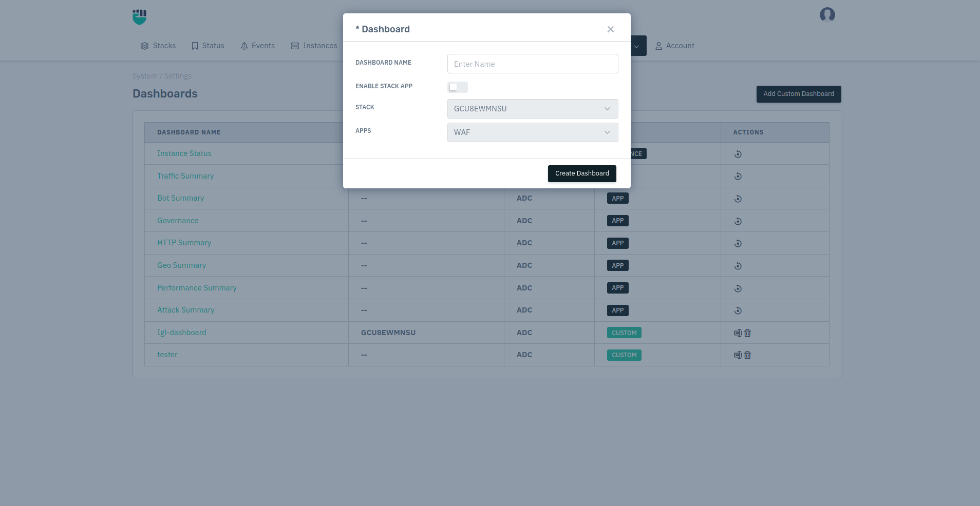Click reset icon for Attack Summary row

738,310
